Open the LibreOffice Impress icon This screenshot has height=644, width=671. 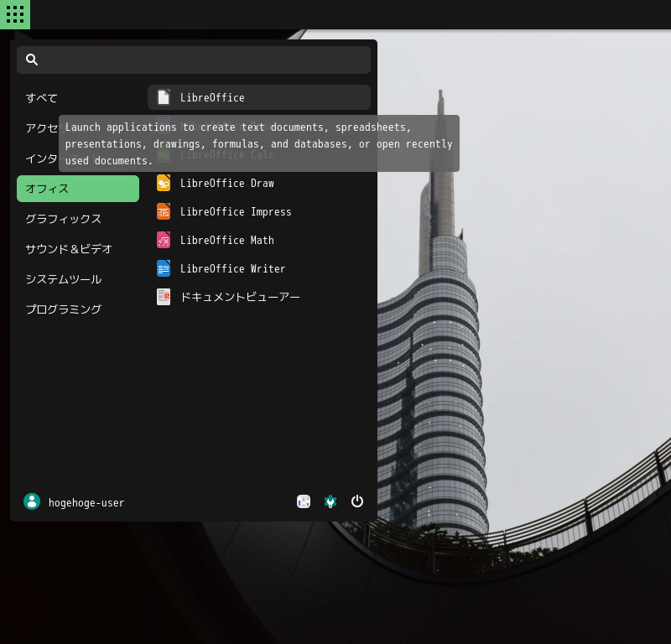[x=164, y=211]
